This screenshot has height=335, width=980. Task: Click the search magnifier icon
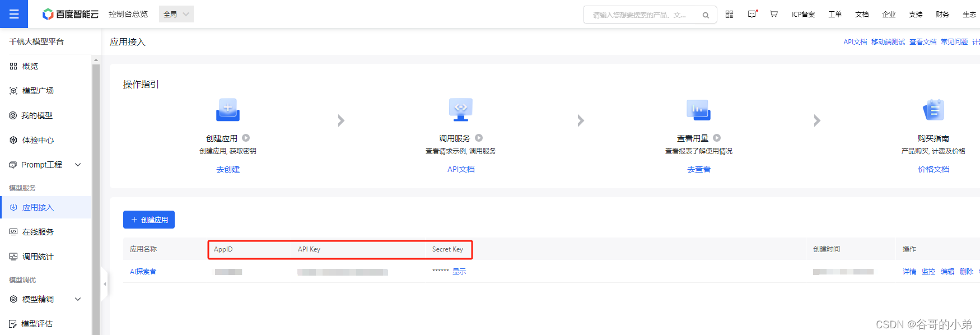(706, 15)
